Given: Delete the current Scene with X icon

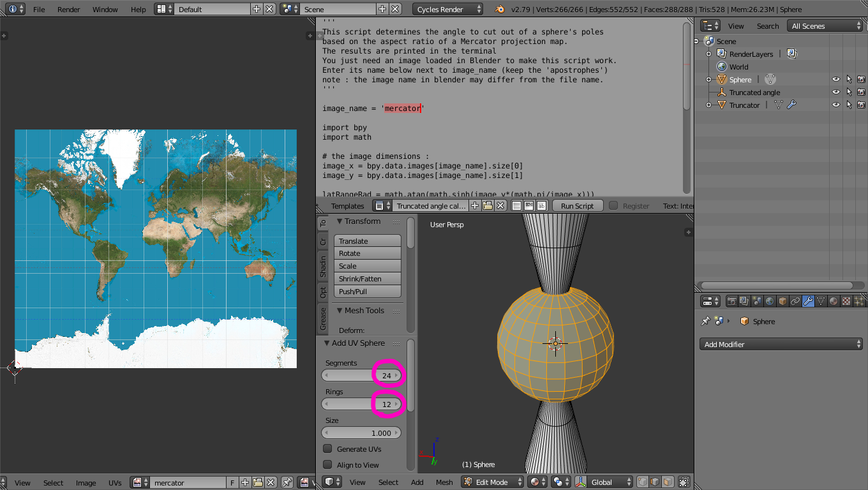Looking at the screenshot, I should (395, 9).
